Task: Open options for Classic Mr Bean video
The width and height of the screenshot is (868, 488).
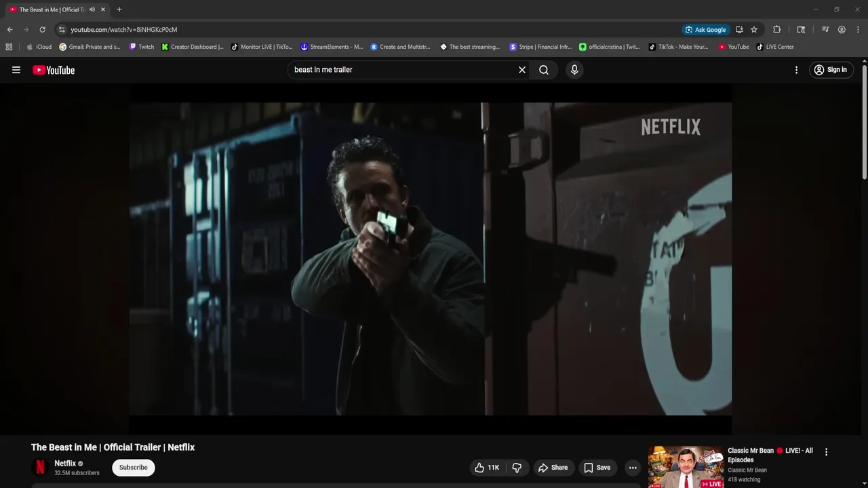Action: (x=826, y=452)
